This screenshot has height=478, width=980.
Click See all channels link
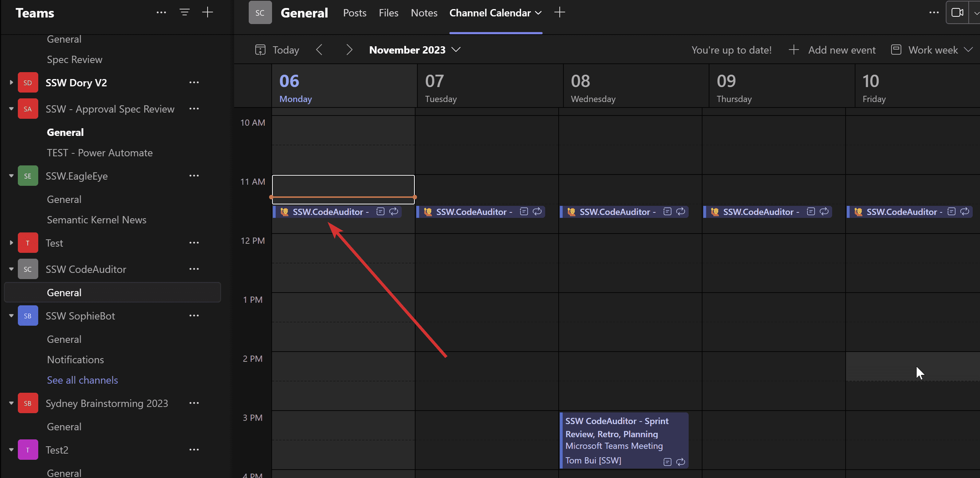[82, 380]
